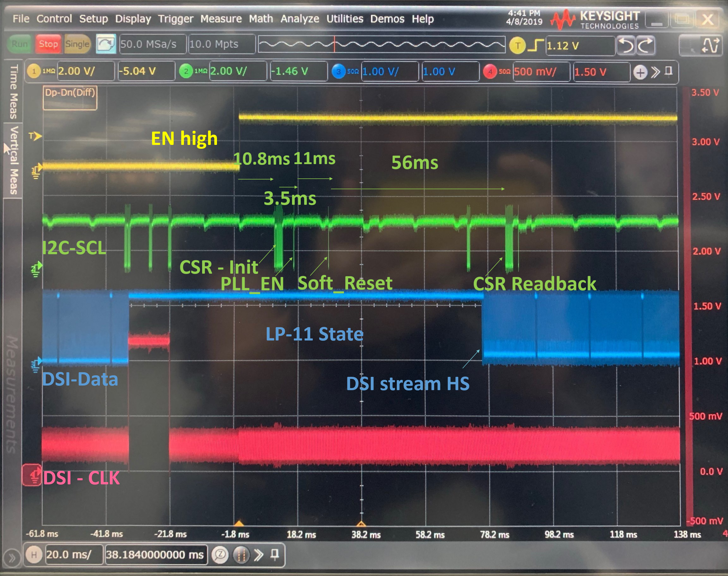Toggle channel 2 green button
The height and width of the screenshot is (576, 728).
point(186,71)
